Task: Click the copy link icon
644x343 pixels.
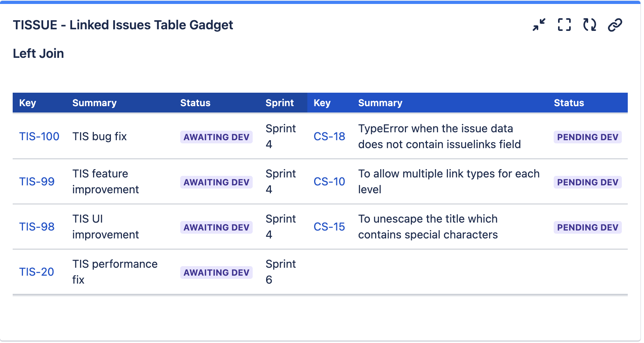Action: (x=615, y=25)
